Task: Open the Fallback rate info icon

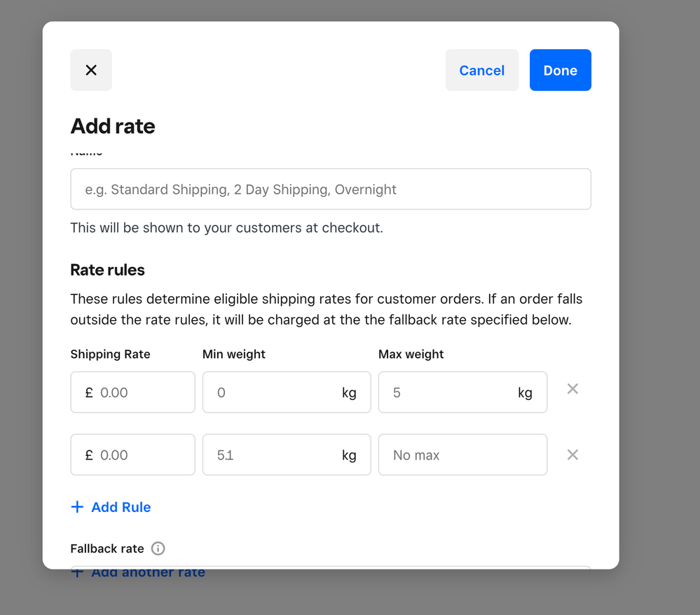Action: coord(158,548)
